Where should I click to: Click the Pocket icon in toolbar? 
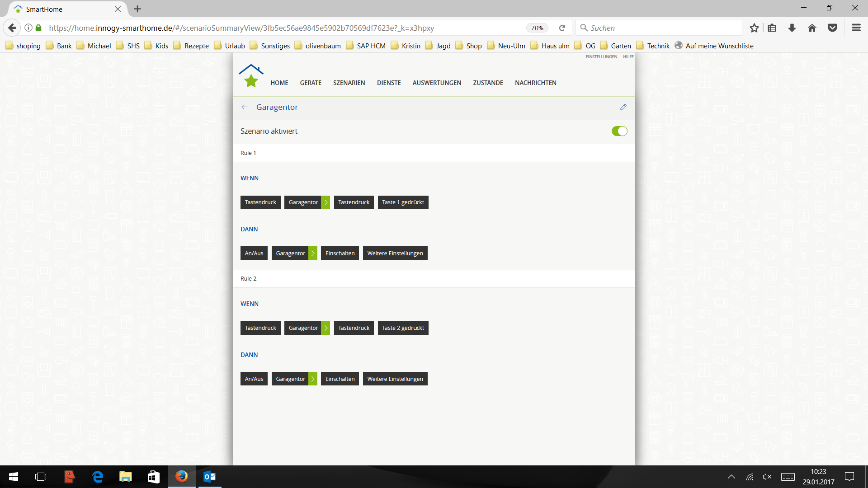[832, 28]
